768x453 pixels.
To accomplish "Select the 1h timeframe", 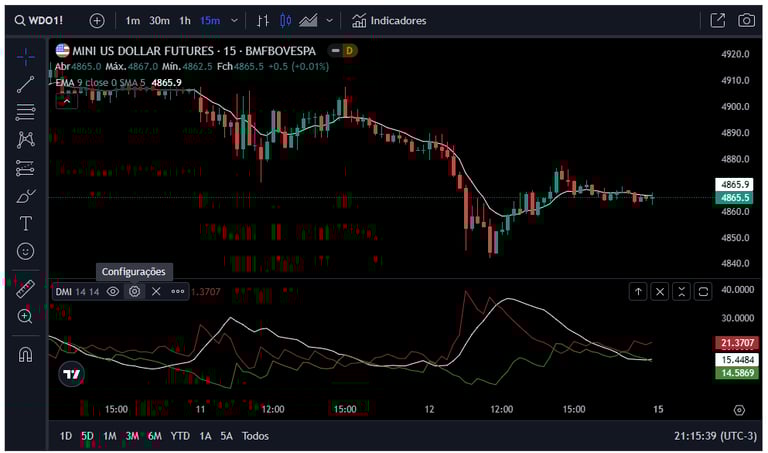I will 185,21.
